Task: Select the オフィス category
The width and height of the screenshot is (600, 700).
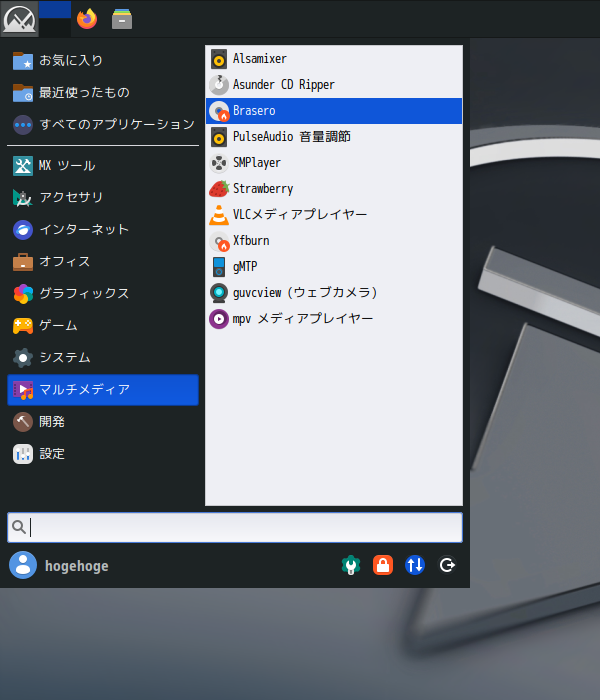Action: [x=103, y=262]
